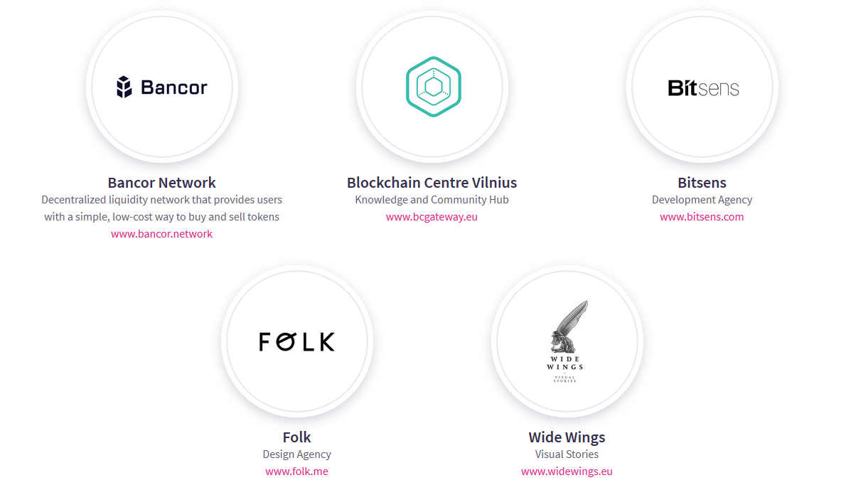Click the Bancor decentralized liquidity network description
Screen dimensions: 868x485
click(162, 208)
